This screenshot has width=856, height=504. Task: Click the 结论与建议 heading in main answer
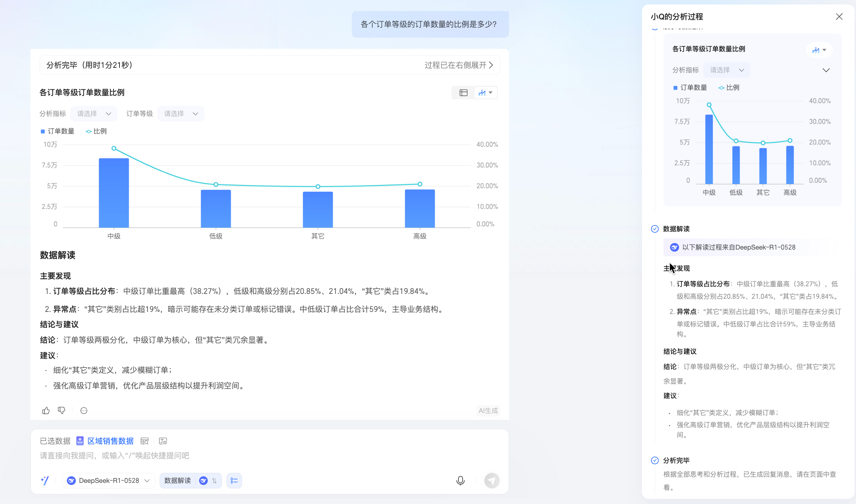[59, 324]
